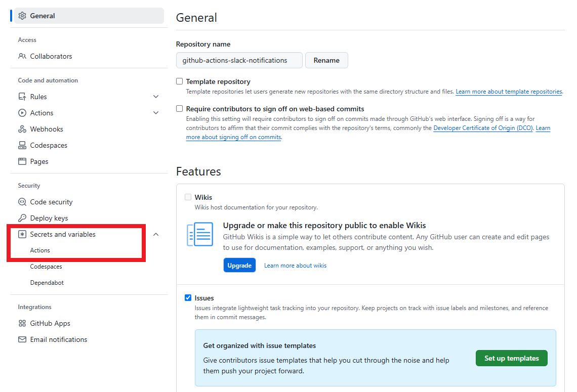Click the GitHub Apps grid icon
Viewport: 577px width, 392px height.
click(x=22, y=323)
